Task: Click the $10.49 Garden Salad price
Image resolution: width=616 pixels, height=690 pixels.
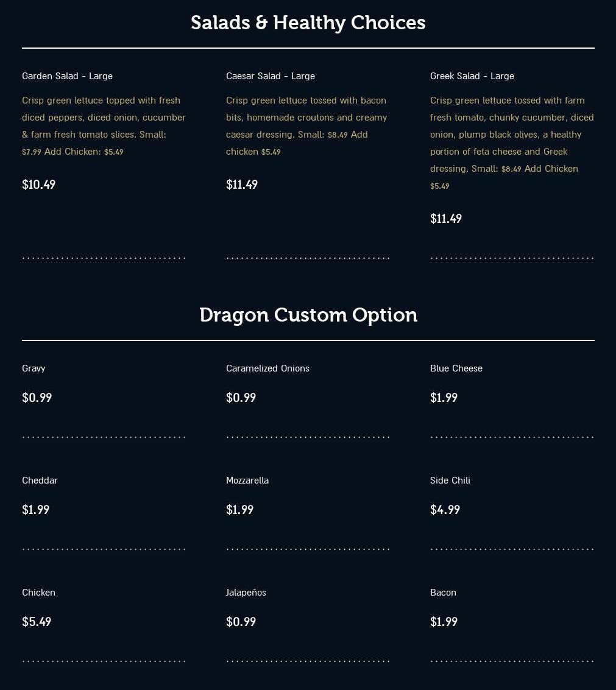Action: click(x=38, y=185)
